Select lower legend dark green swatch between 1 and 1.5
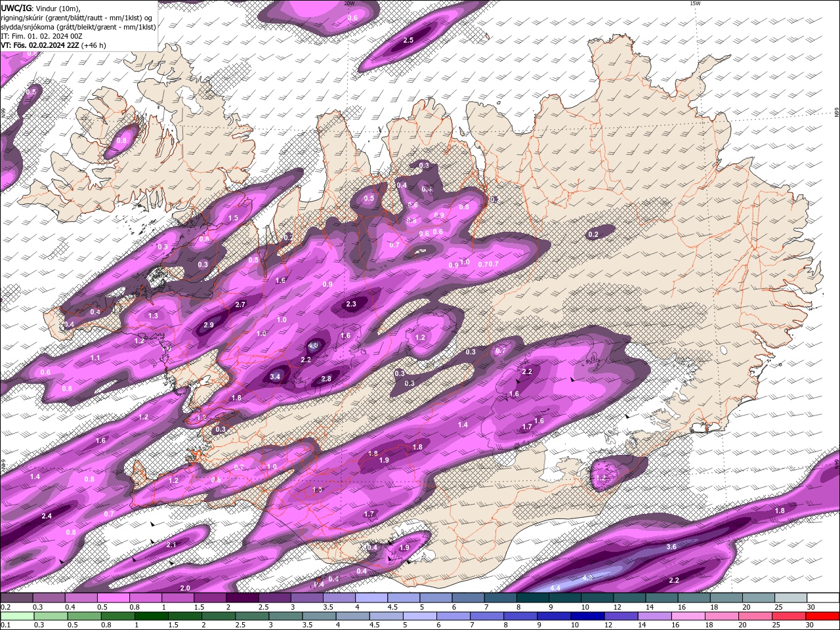 (152, 616)
